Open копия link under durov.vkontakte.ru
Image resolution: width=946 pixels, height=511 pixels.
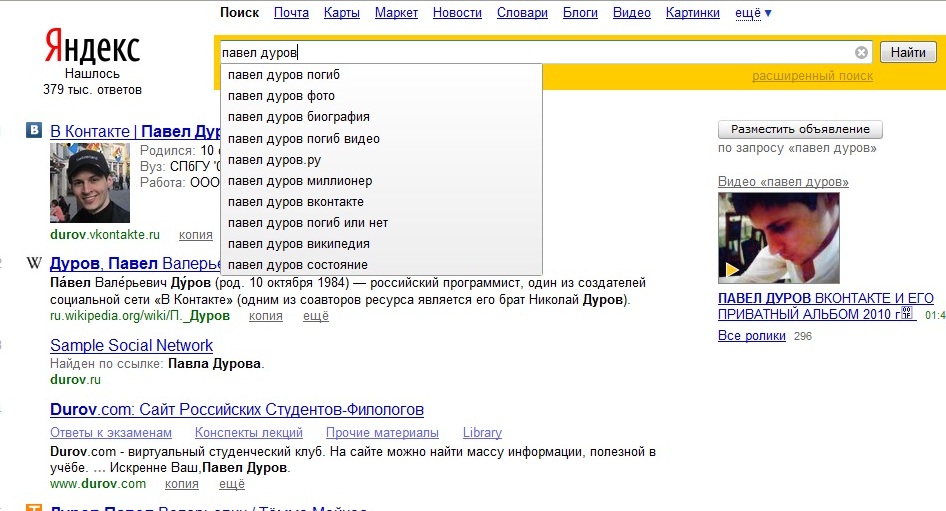195,235
